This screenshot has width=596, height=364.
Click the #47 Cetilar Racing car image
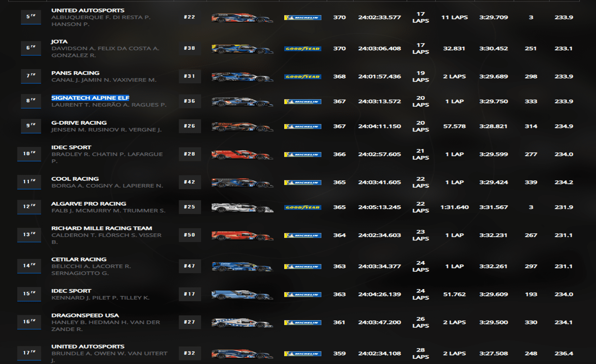242,266
